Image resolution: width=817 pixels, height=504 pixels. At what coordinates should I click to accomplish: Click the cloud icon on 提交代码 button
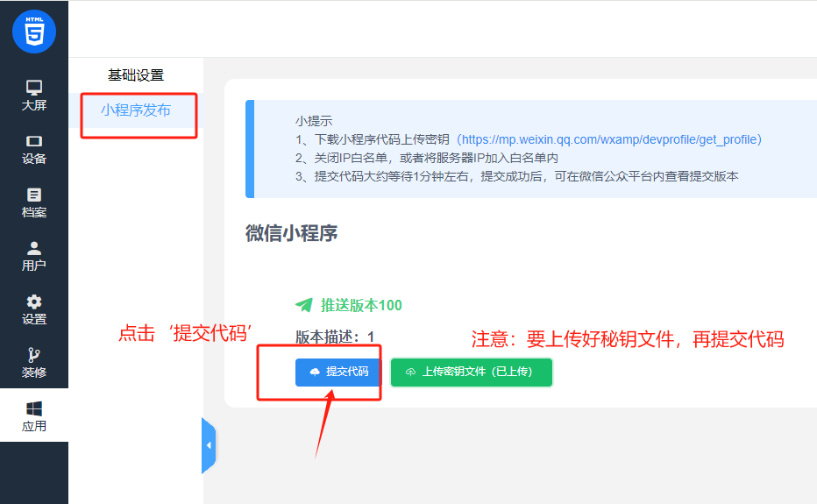[315, 372]
